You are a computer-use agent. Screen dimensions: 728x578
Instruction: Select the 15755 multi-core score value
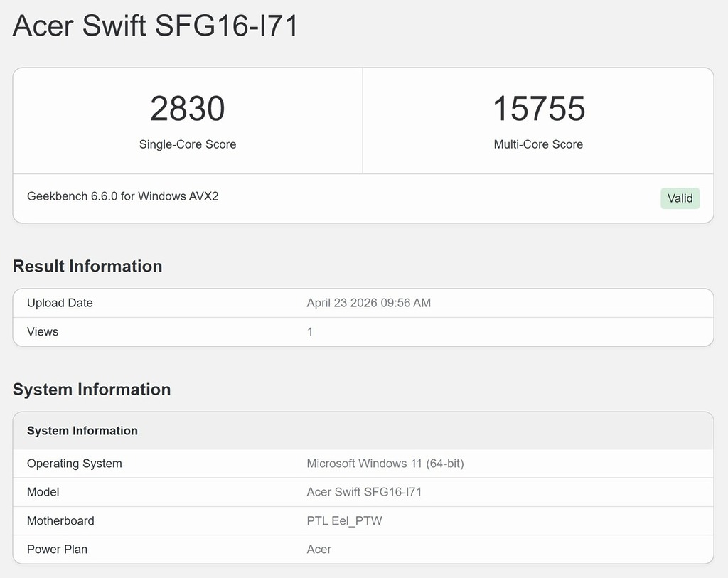539,109
